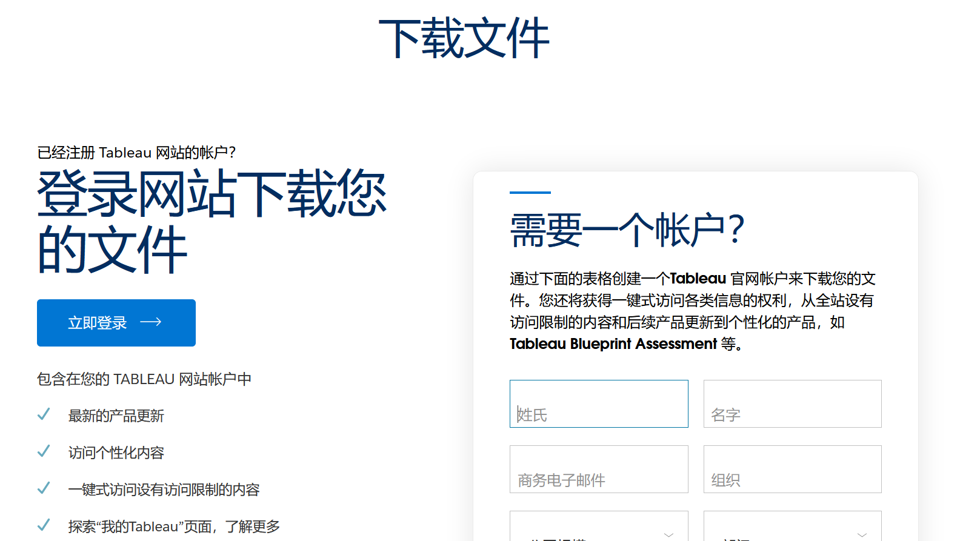Click the 组织 organization field
This screenshot has width=980, height=541.
pyautogui.click(x=792, y=469)
